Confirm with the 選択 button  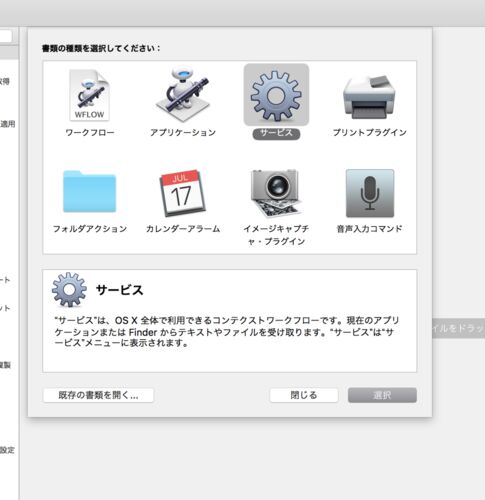(x=382, y=395)
